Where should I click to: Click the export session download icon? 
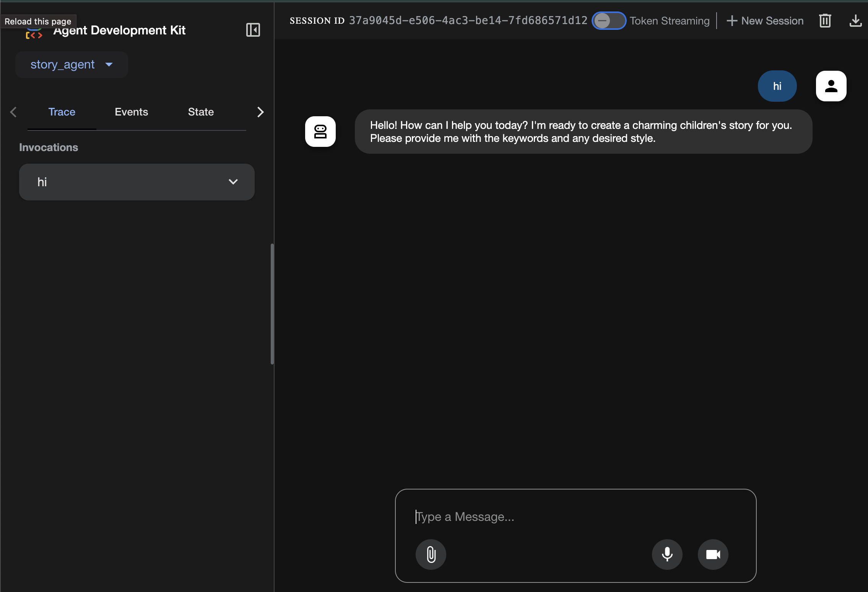click(x=855, y=21)
